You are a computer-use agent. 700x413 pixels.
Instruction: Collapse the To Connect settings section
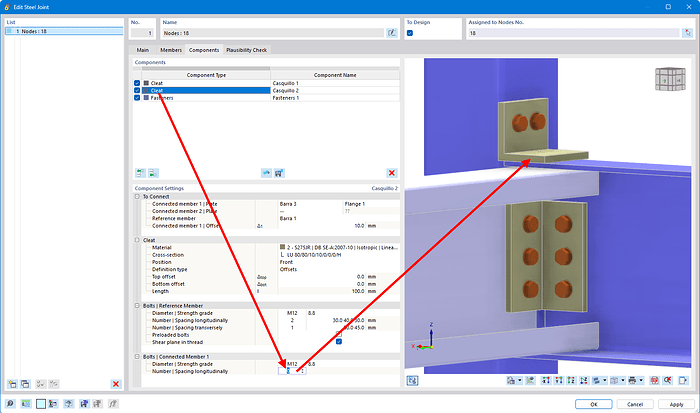(136, 196)
